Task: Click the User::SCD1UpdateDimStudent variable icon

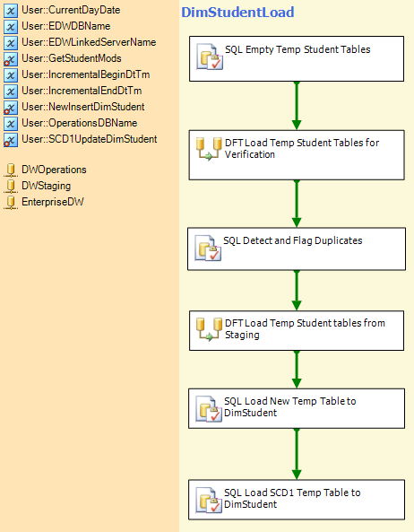Action: pyautogui.click(x=11, y=140)
